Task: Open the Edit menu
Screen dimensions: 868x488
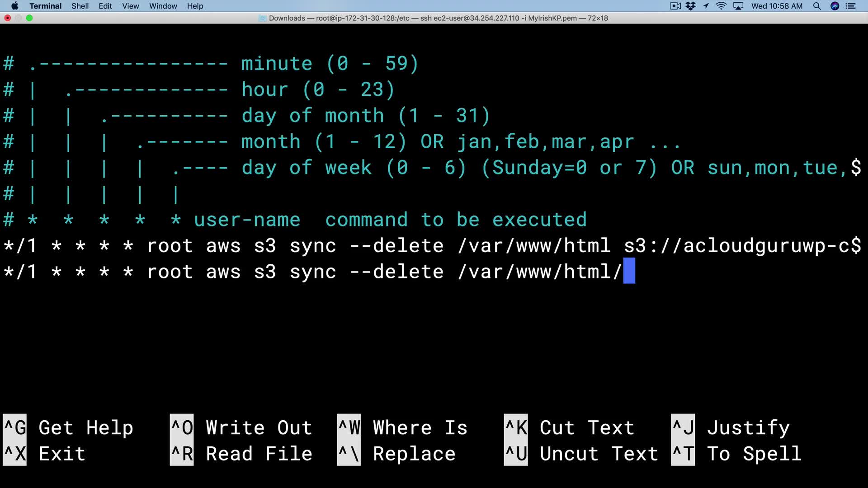Action: click(105, 6)
